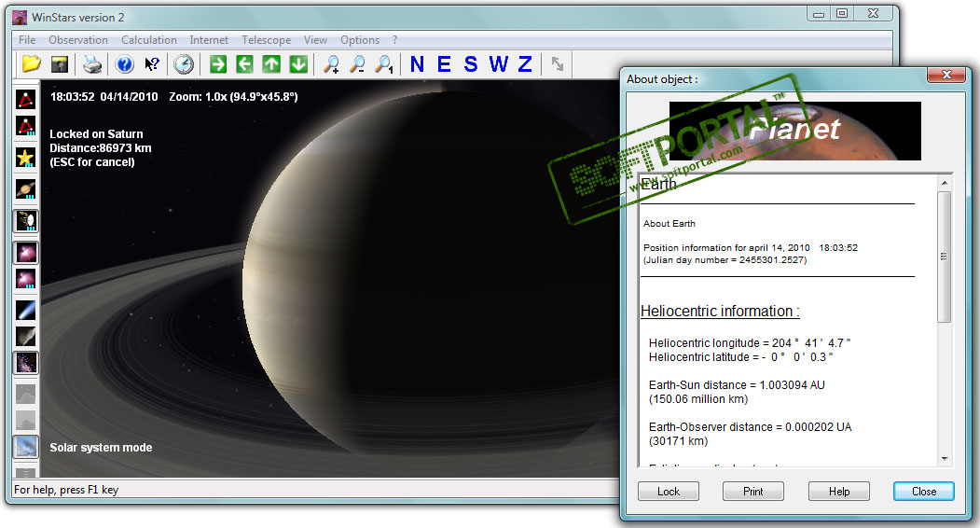Zoom in with the magnifier plus icon

click(331, 63)
